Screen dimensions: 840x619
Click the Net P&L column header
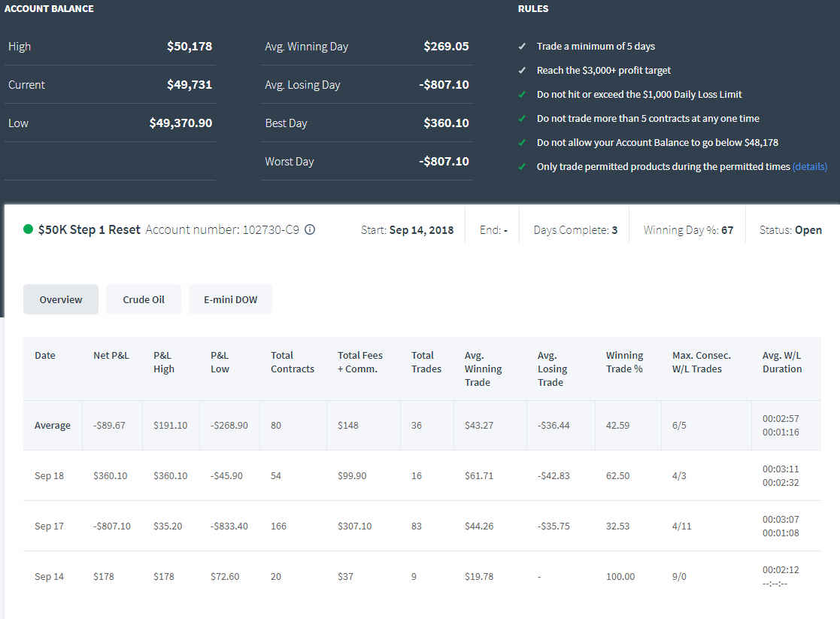click(x=111, y=355)
